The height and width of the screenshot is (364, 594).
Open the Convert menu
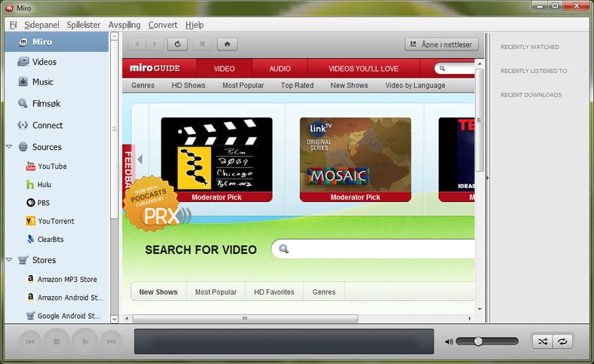coord(163,25)
